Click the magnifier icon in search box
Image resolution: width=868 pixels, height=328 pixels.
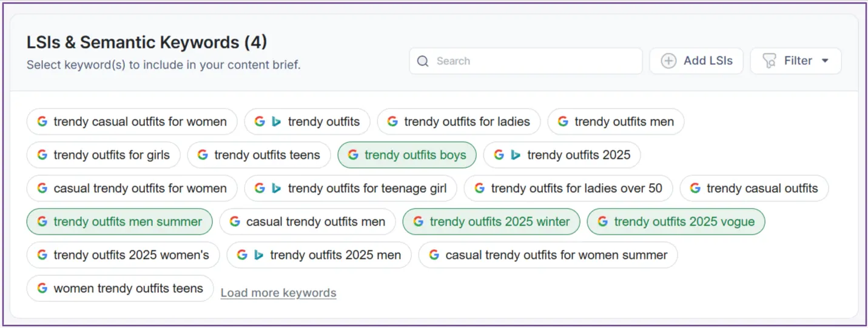pyautogui.click(x=424, y=61)
